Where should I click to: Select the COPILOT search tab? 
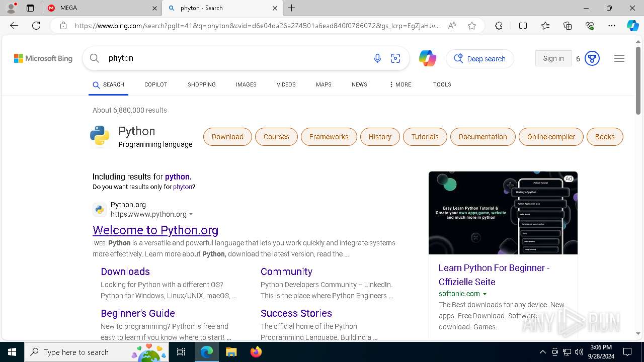[156, 84]
